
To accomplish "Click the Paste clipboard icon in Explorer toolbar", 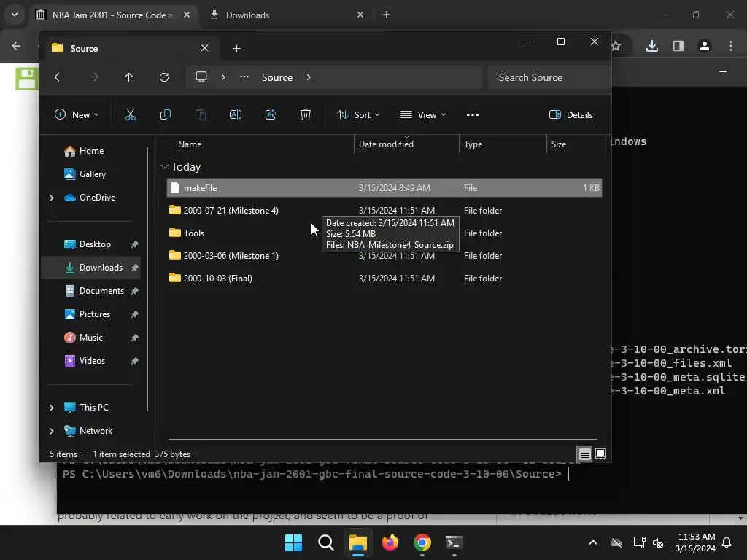I will [201, 114].
